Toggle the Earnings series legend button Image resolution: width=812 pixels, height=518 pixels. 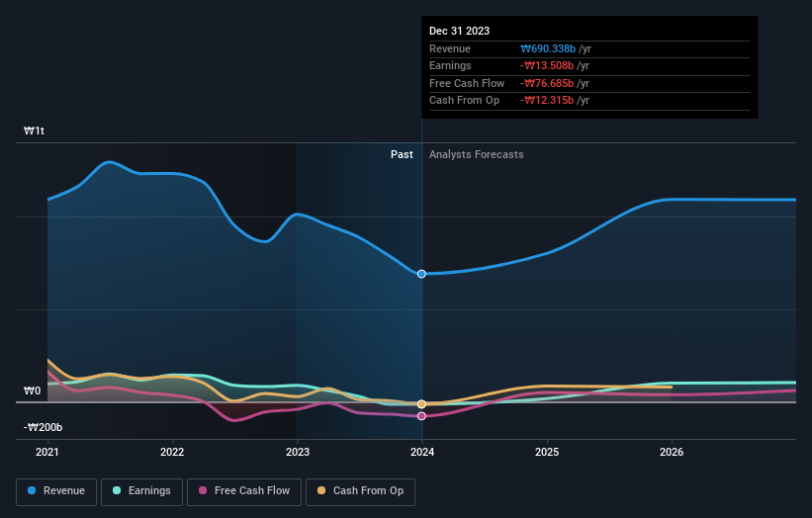click(x=141, y=491)
